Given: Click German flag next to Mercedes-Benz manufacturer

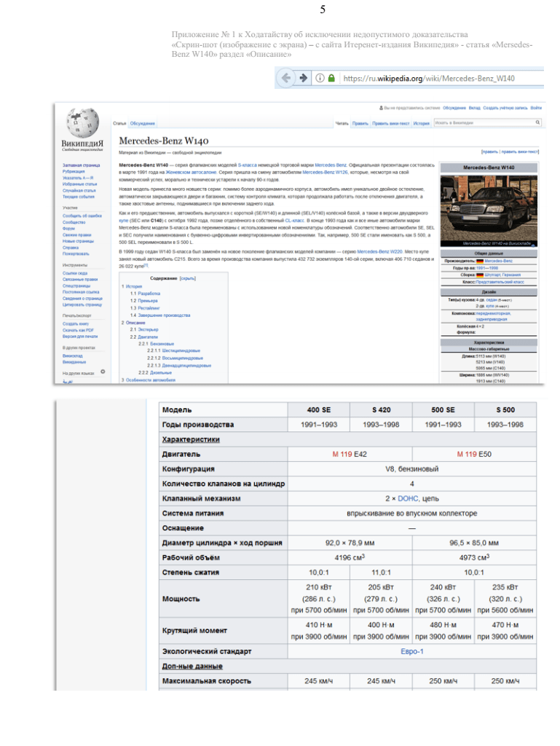Looking at the screenshot, I should point(480,262).
